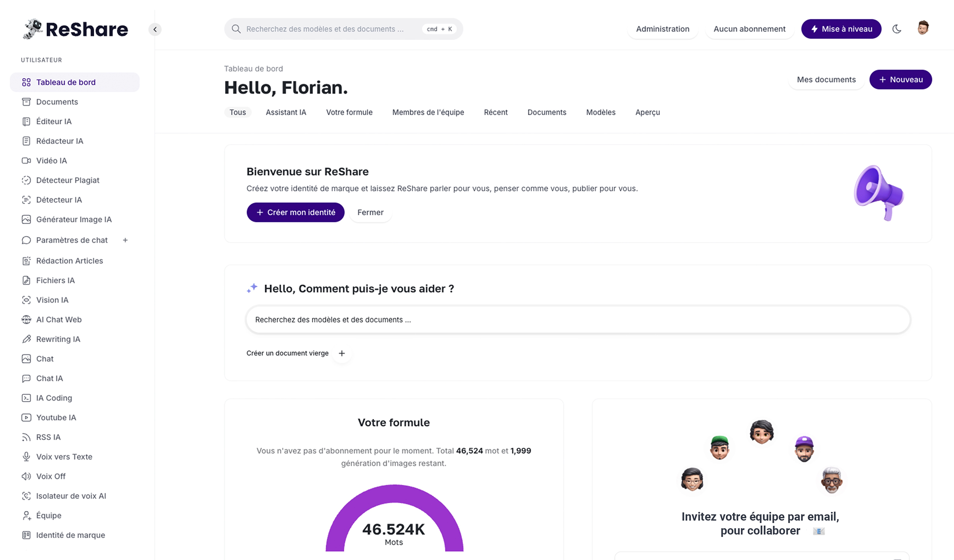The image size is (954, 560).
Task: Open Youtube IA in the sidebar
Action: point(75,417)
